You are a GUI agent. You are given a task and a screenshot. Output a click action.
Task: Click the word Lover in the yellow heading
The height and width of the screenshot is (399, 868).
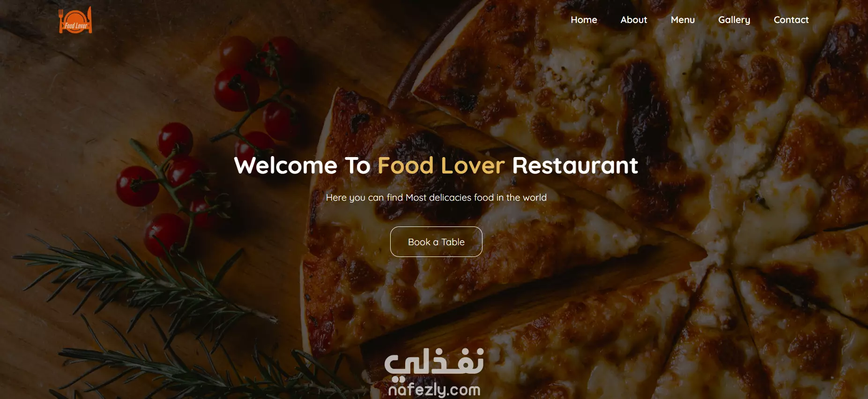(x=473, y=166)
